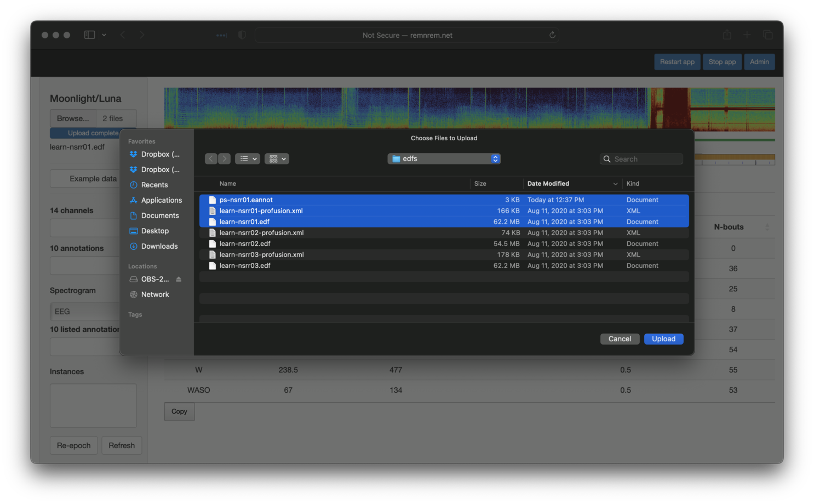Open the Desktop folder in sidebar

tap(154, 231)
